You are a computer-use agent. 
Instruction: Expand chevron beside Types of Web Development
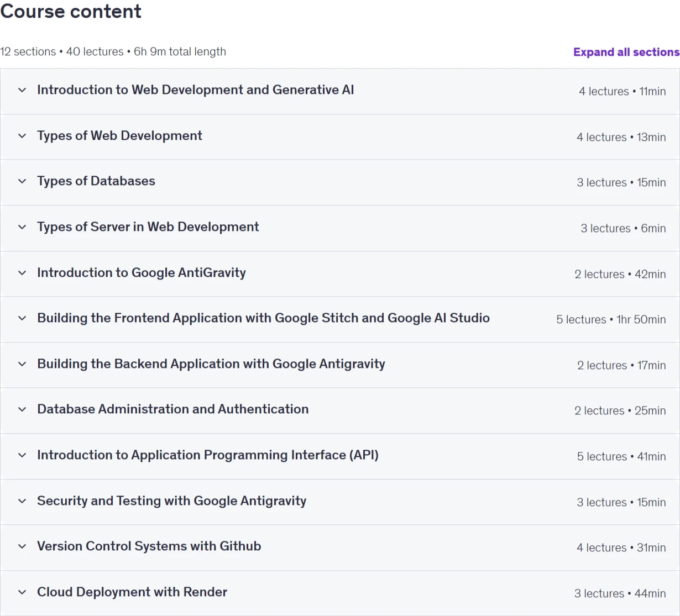[22, 136]
